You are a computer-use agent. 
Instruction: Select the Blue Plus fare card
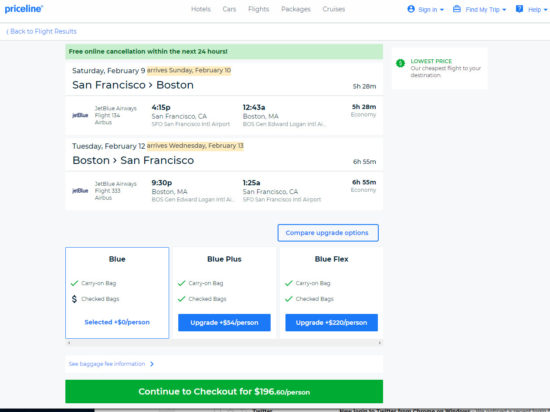(x=224, y=293)
